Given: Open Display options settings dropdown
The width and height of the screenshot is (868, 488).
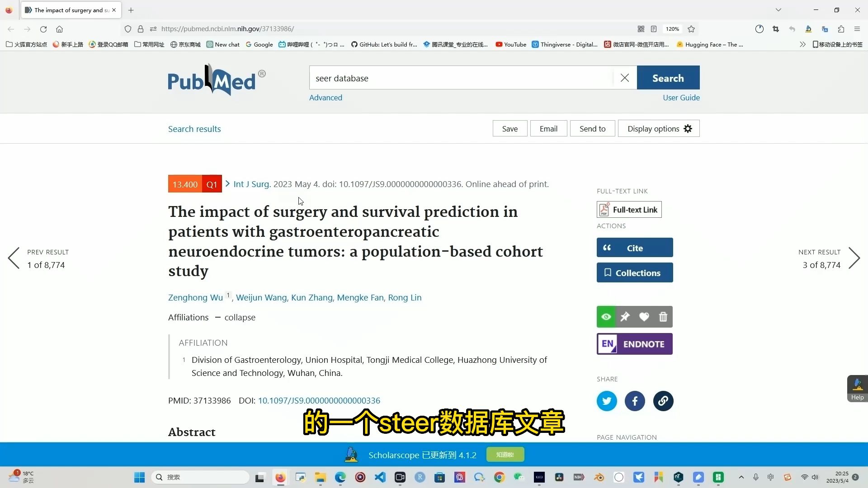Looking at the screenshot, I should (659, 129).
